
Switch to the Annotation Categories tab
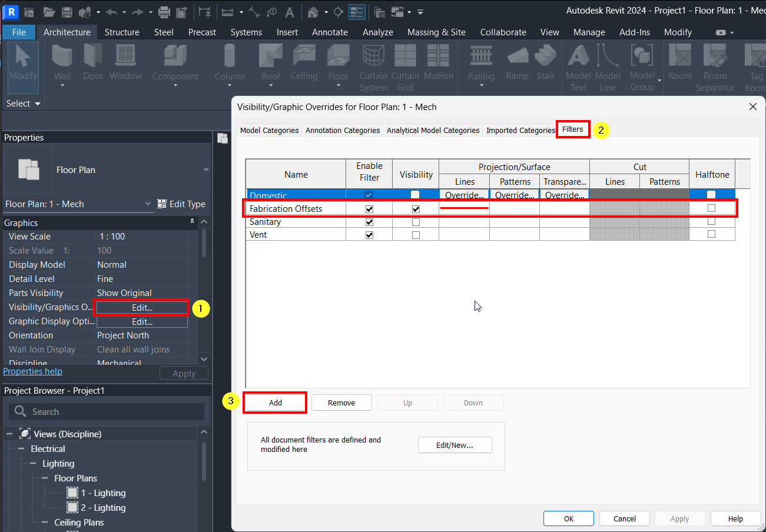pyautogui.click(x=342, y=130)
